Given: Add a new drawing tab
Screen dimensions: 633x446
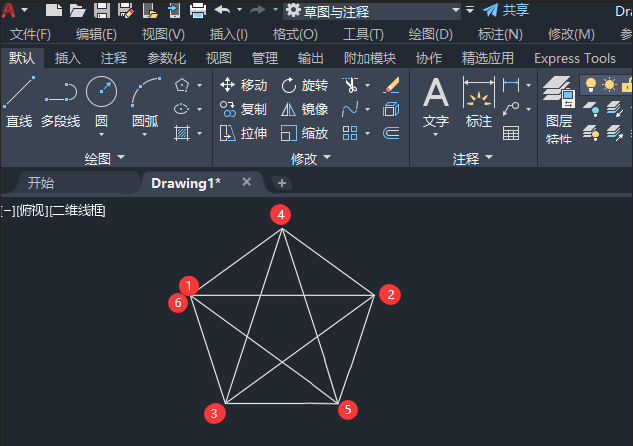Looking at the screenshot, I should (x=282, y=183).
